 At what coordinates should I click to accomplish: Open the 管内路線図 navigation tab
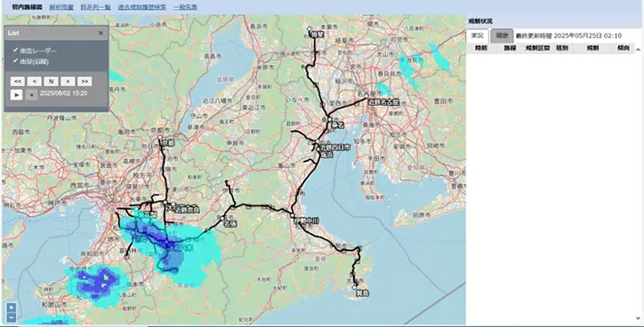click(x=27, y=7)
